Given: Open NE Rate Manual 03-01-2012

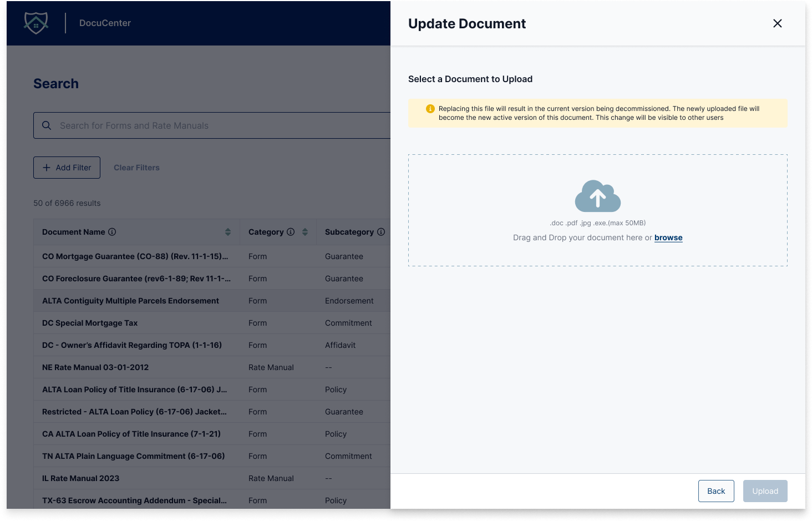Looking at the screenshot, I should coord(95,367).
